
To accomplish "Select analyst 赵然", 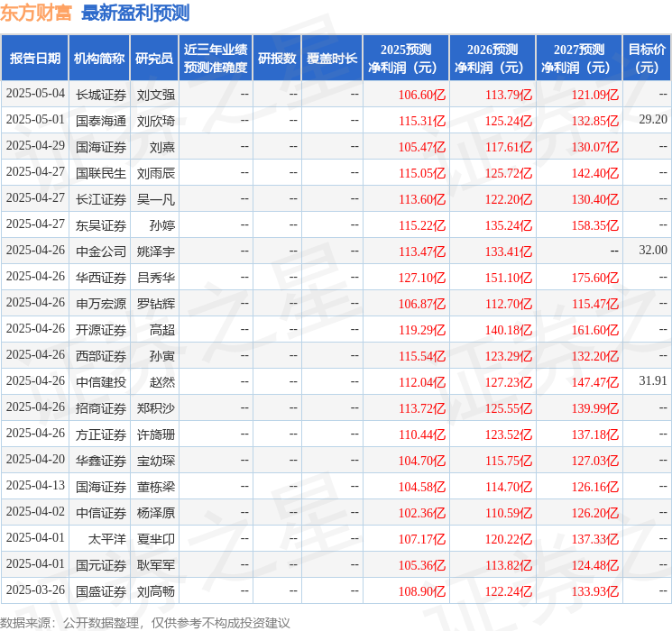I will [162, 382].
